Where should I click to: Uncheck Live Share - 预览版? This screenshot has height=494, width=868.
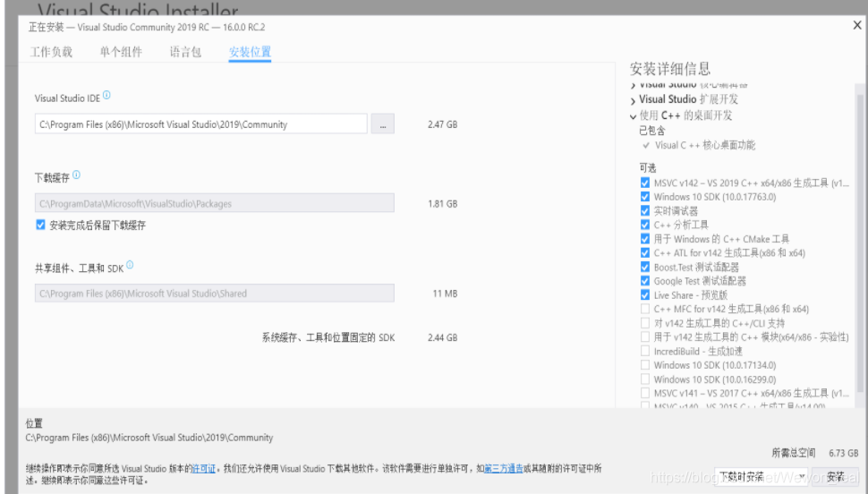[645, 295]
